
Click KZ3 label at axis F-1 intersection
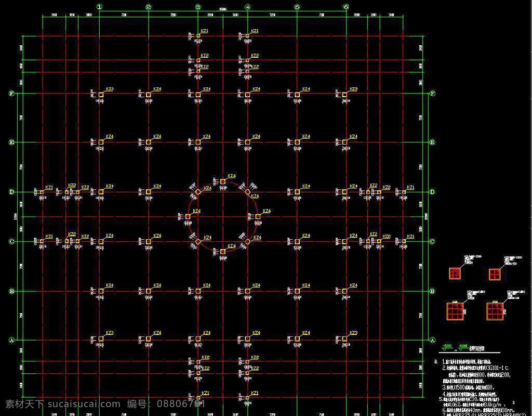110,89
